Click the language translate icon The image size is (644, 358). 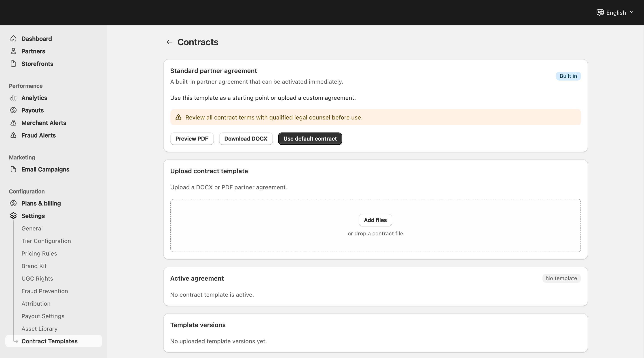[x=600, y=13]
